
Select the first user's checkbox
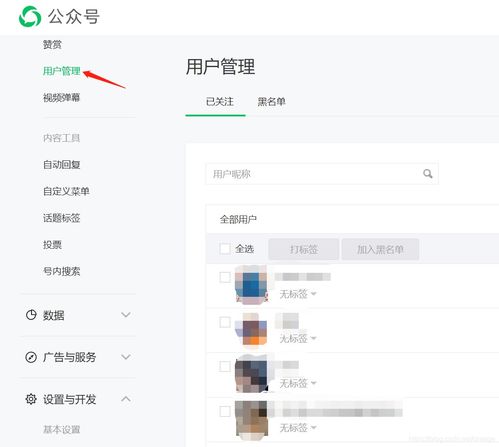click(225, 277)
